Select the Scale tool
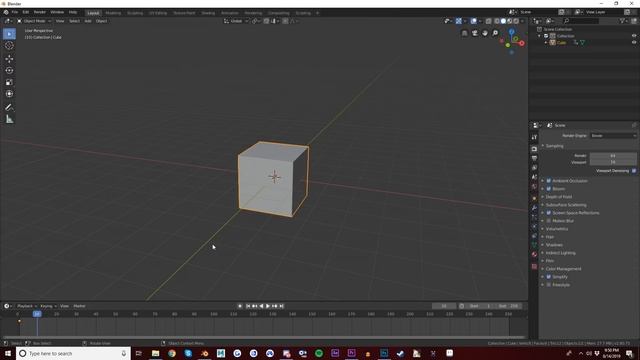Image resolution: width=640 pixels, height=360 pixels. point(9,82)
